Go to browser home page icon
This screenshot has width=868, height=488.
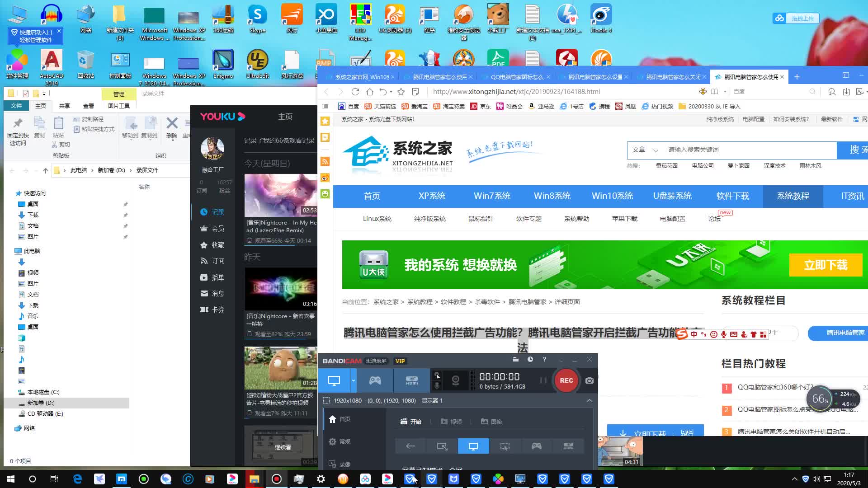click(x=370, y=92)
